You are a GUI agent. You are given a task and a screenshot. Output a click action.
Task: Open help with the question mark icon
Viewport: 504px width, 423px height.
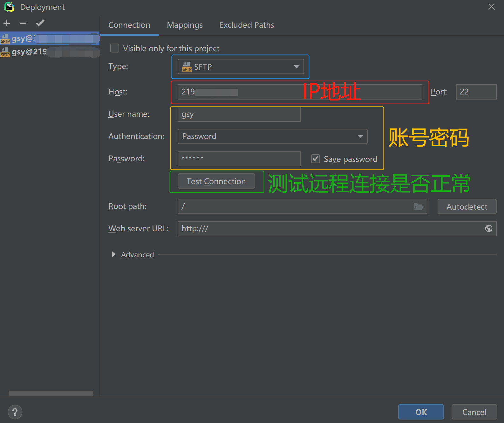[x=15, y=412]
